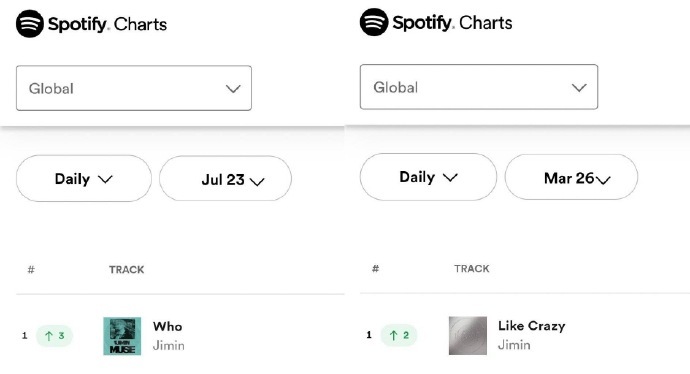Click the Spotify logo in the left panel
690x374 pixels.
30,24
